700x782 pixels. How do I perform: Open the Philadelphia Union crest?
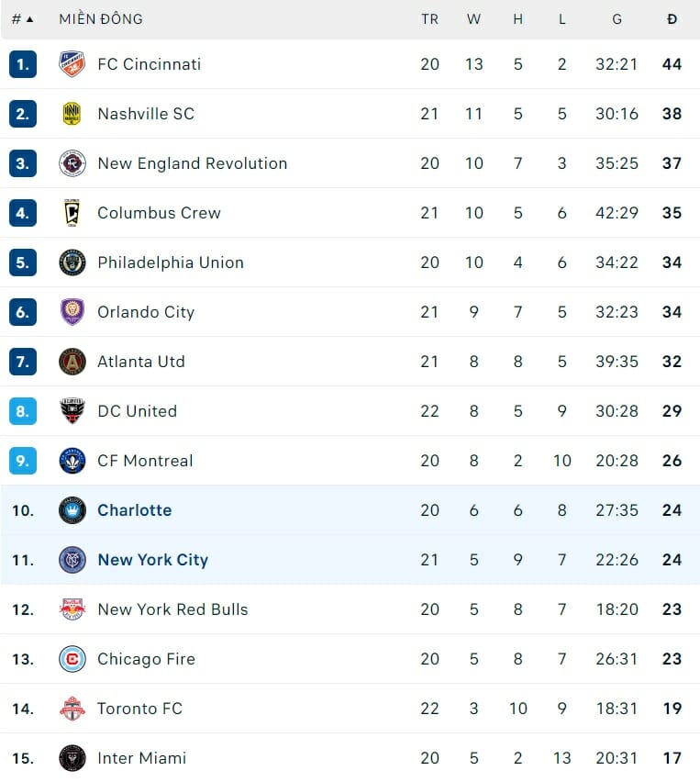(x=72, y=263)
